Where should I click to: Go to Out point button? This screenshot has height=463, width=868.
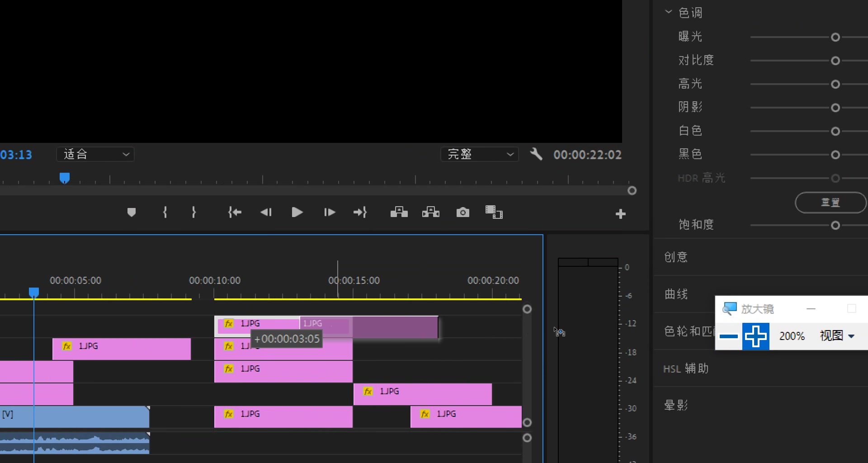point(360,213)
